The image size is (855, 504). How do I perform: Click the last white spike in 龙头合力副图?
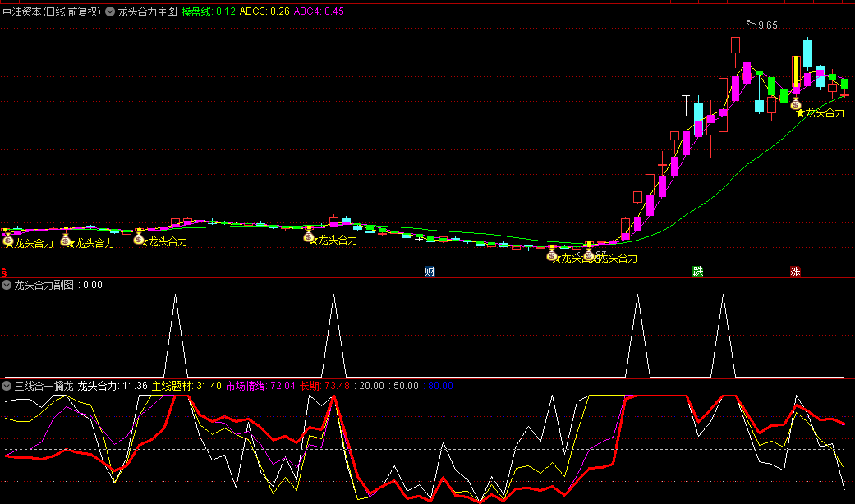[x=723, y=335]
